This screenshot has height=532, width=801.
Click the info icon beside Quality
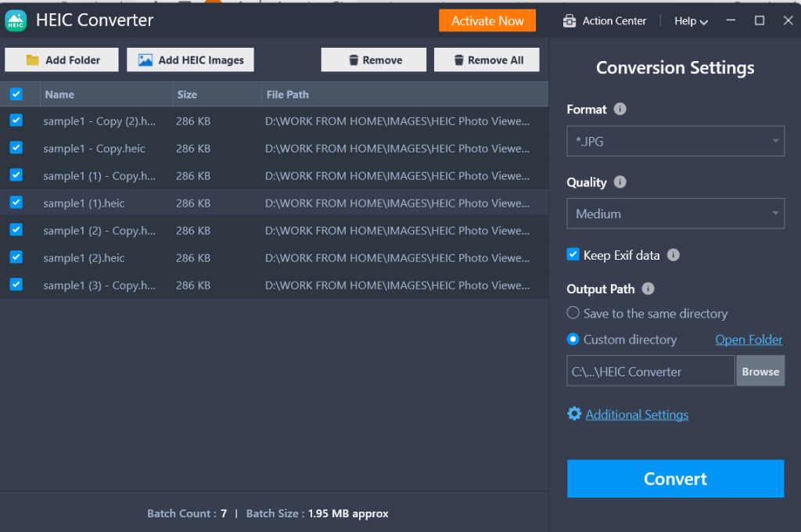pyautogui.click(x=620, y=182)
